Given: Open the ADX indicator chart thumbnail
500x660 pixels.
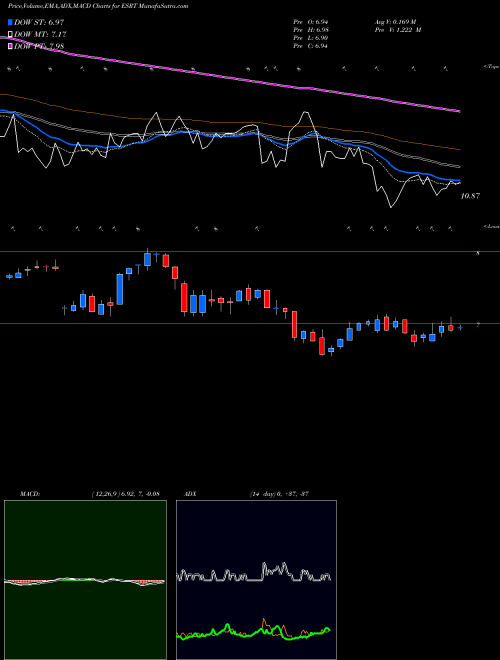Looking at the screenshot, I should coord(256,580).
